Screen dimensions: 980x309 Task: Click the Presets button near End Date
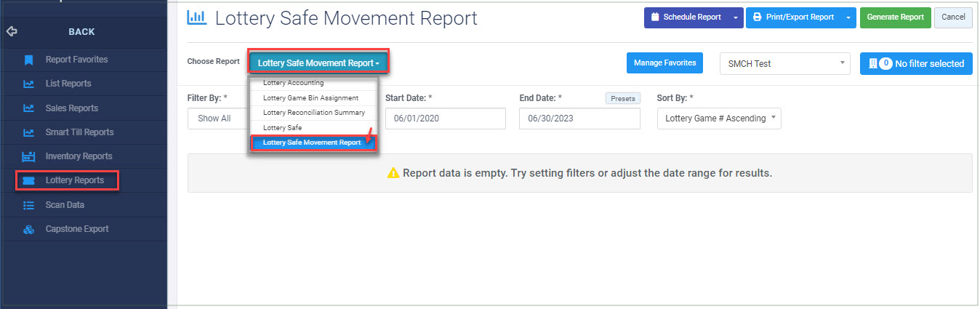623,98
